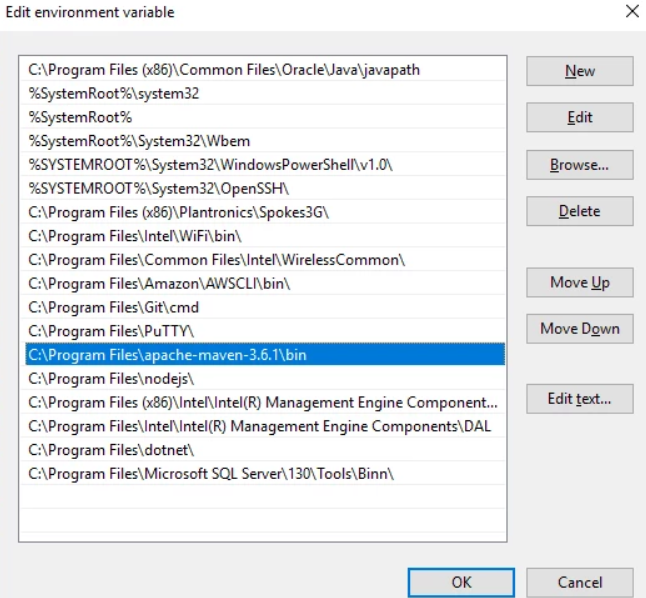Select the apache-maven-3.6.1\bin entry
The height and width of the screenshot is (598, 646).
tap(265, 354)
